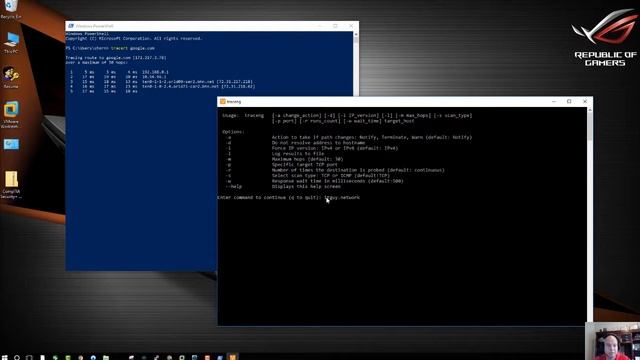Click 'Do not resolve address to hostname' line
Screen dimensions: 640x360
pos(318,143)
